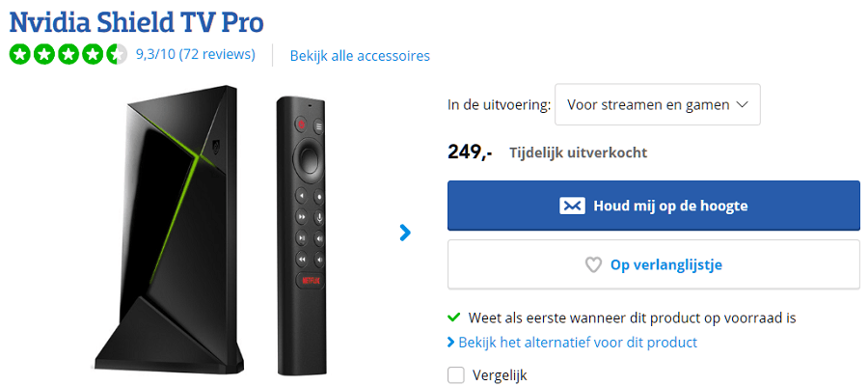The width and height of the screenshot is (868, 386).
Task: Click the envelope icon on the notify button
Action: pos(572,206)
